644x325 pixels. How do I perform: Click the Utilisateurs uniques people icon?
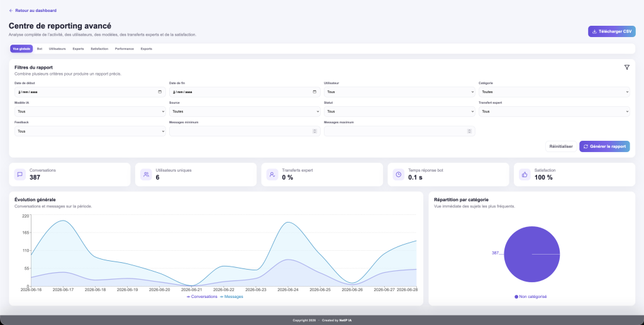pyautogui.click(x=146, y=174)
